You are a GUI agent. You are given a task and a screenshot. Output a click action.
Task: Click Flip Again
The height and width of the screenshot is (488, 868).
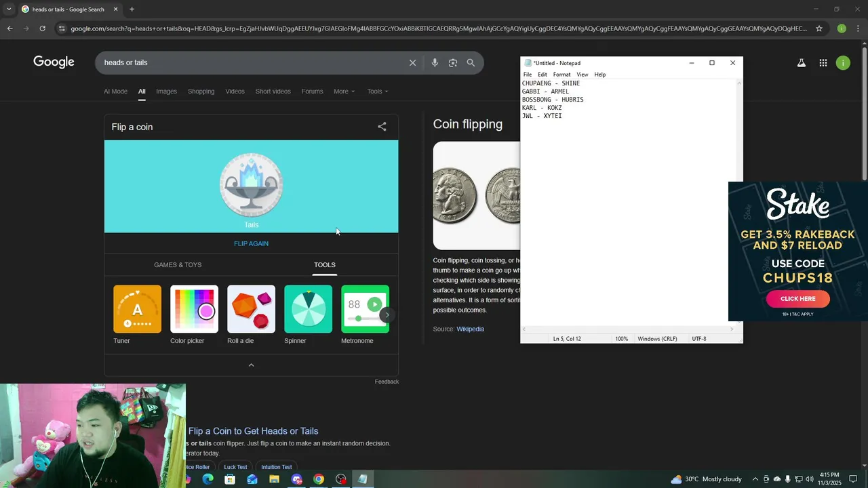click(251, 243)
